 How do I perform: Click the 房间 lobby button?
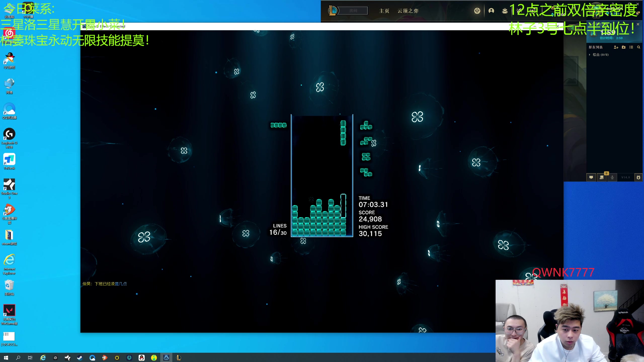tap(353, 11)
